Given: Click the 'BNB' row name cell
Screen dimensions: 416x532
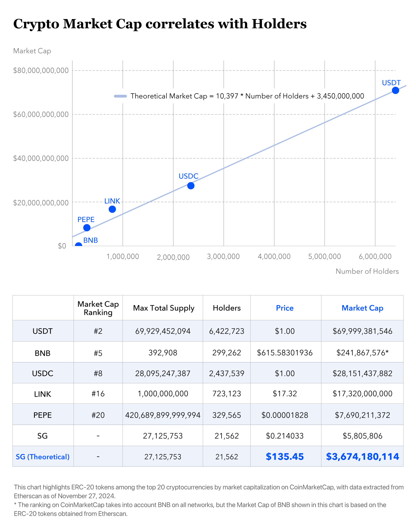Looking at the screenshot, I should [43, 353].
